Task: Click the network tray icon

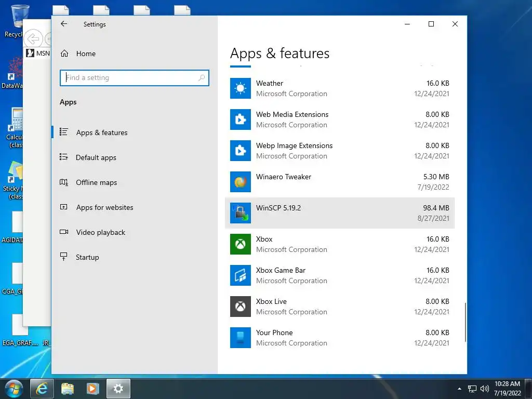Action: click(x=472, y=389)
